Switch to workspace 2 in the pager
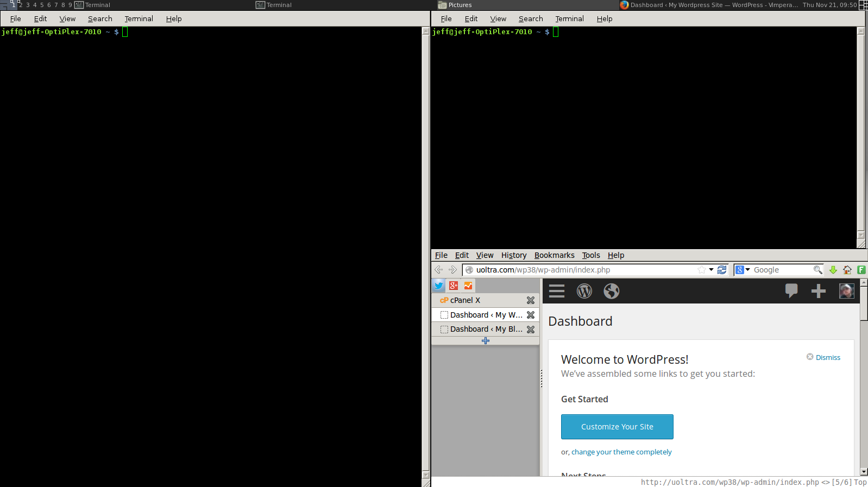Viewport: 868px width, 487px height. click(x=21, y=5)
